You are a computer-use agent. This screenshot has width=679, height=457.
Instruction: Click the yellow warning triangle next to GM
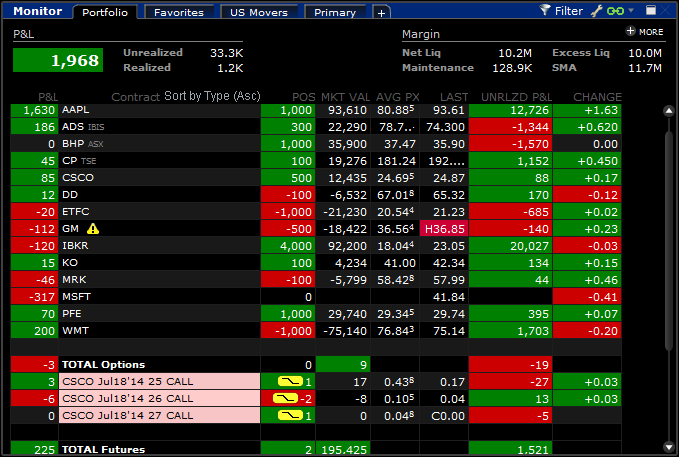[93, 229]
